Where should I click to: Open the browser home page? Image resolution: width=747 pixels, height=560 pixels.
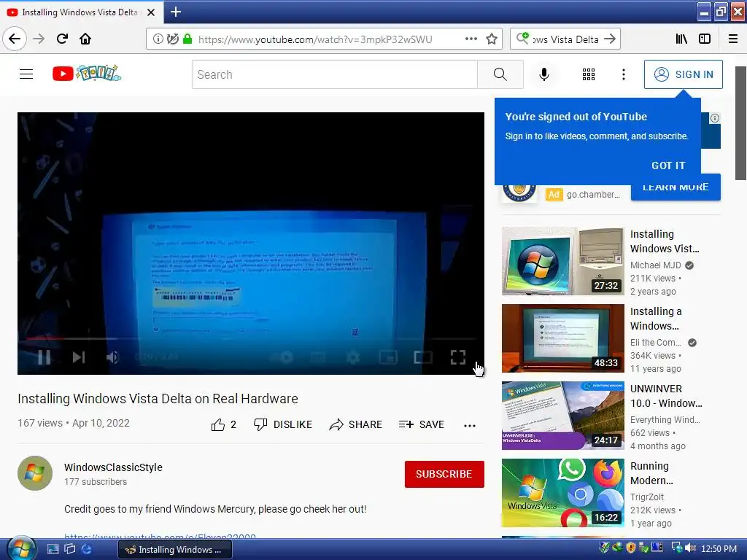point(85,39)
